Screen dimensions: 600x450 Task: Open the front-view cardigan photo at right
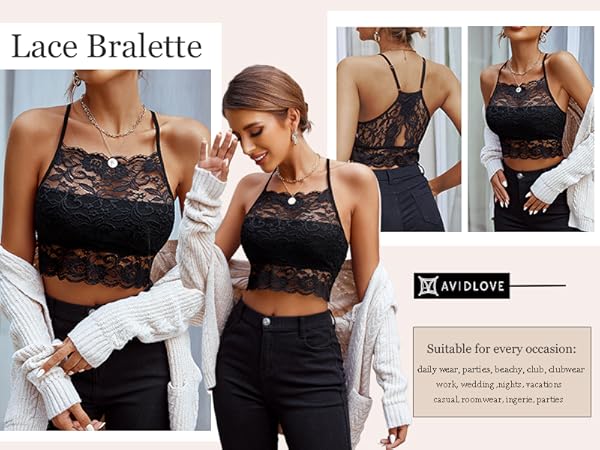click(x=531, y=129)
